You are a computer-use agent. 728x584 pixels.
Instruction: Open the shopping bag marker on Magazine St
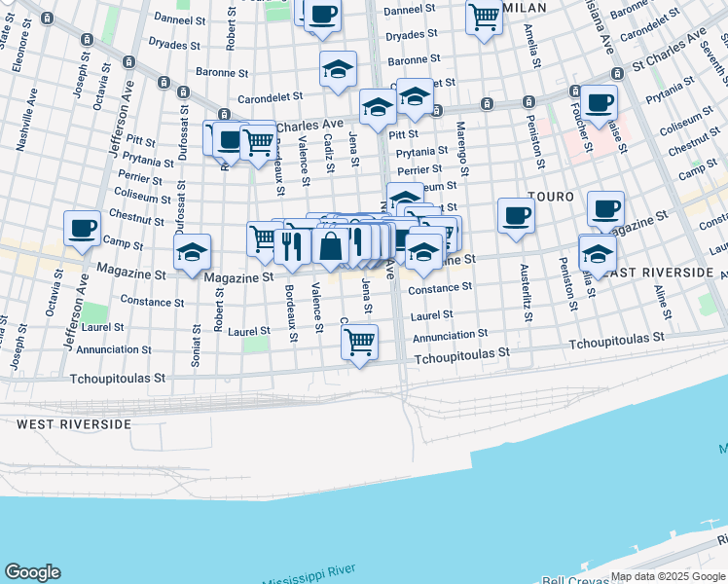click(330, 250)
